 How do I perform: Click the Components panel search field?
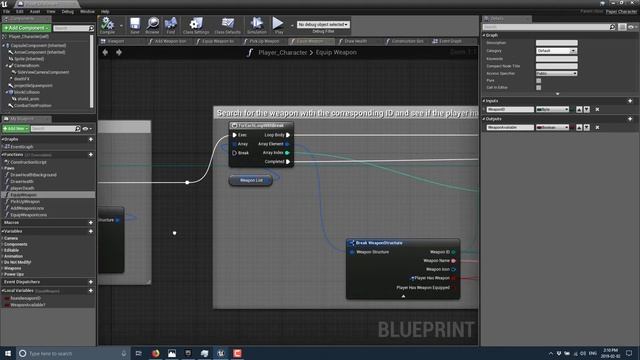[71, 28]
